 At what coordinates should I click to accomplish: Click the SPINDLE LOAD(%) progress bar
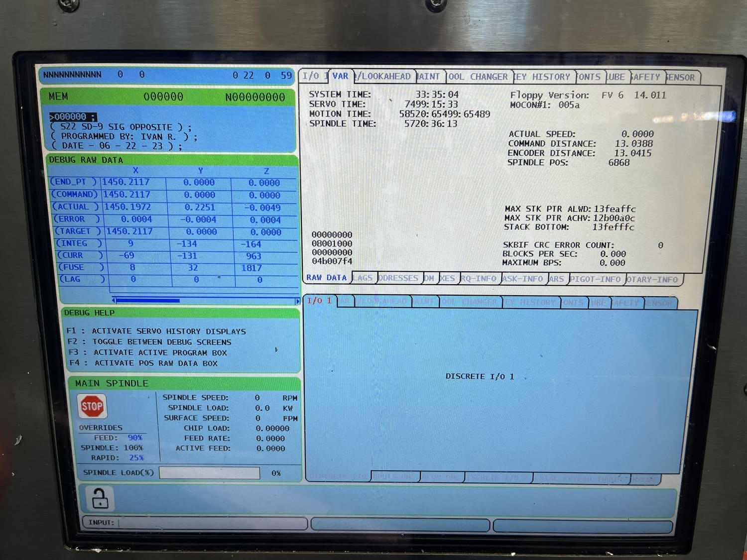210,473
